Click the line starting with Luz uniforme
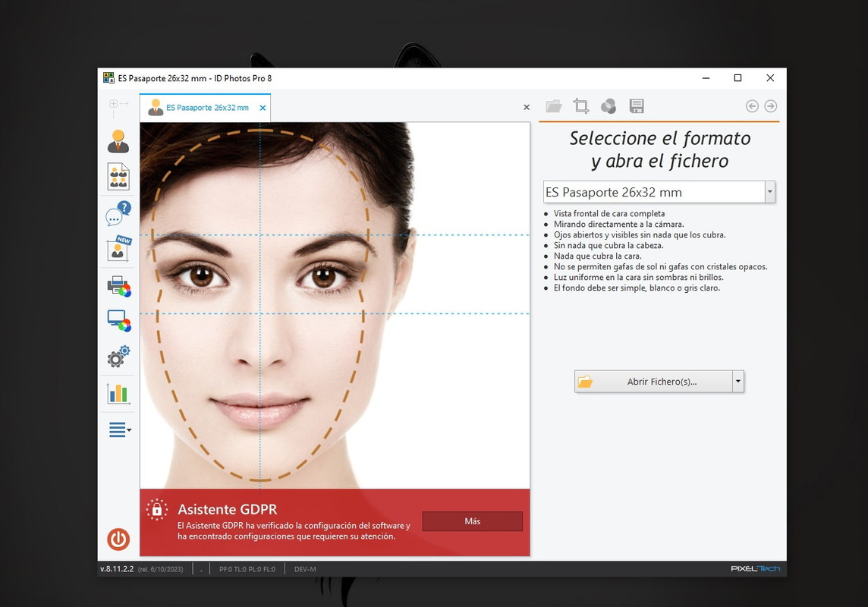Viewport: 868px width, 607px height. pos(638,277)
